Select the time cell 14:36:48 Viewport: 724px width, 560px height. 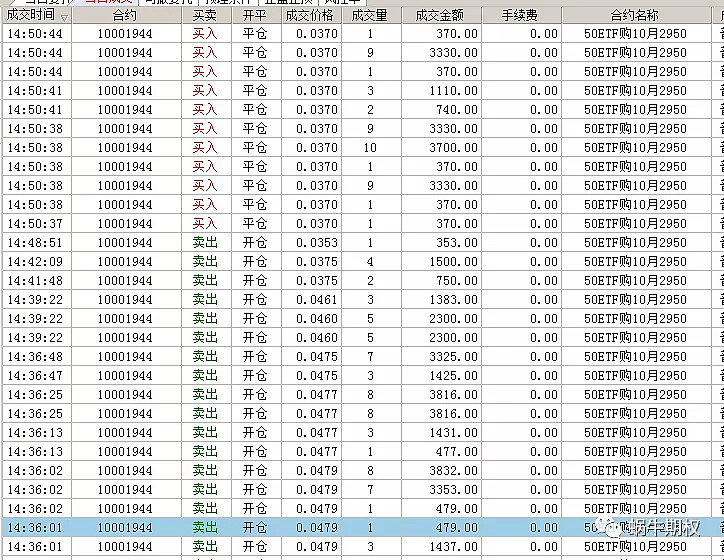click(35, 357)
